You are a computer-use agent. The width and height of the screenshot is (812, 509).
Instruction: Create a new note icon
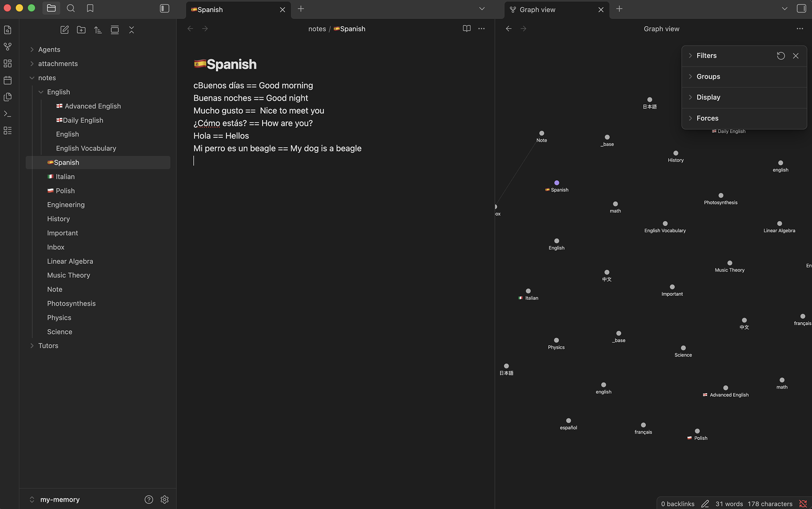pyautogui.click(x=64, y=30)
